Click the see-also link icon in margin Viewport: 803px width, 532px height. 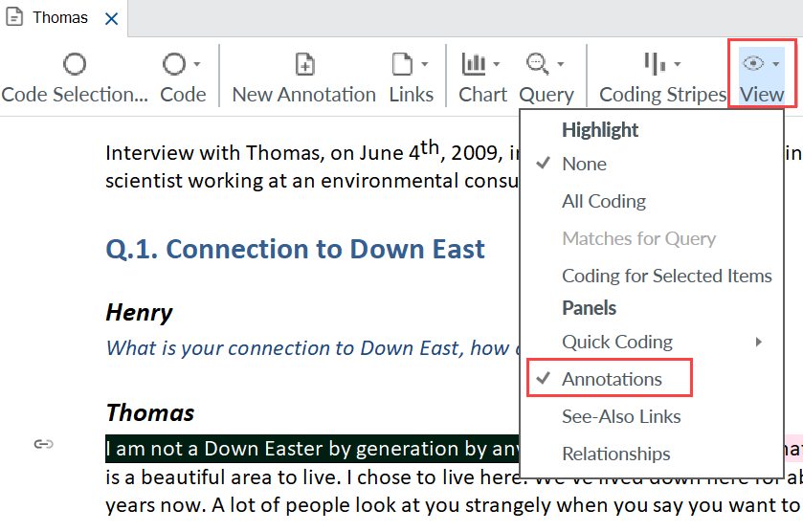tap(43, 444)
